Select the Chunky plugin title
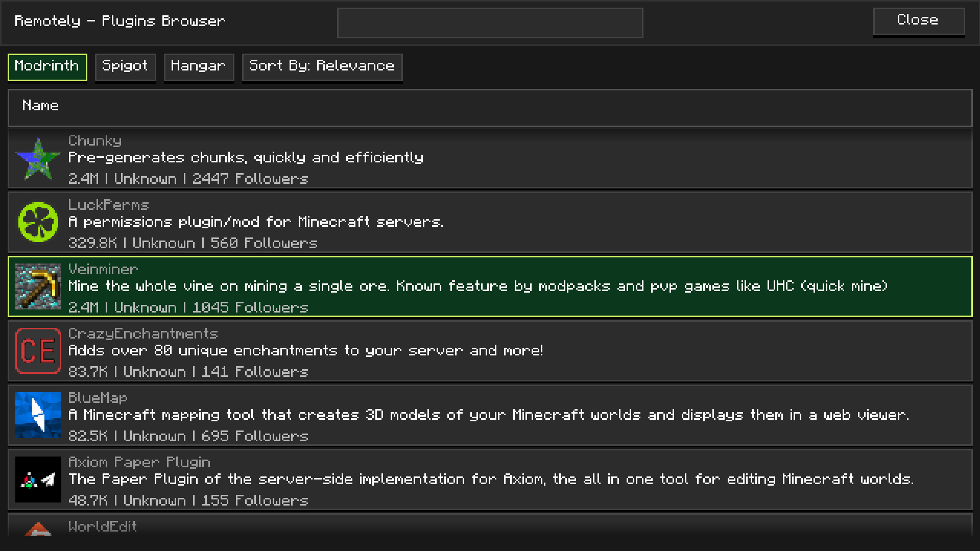The image size is (980, 551). pyautogui.click(x=95, y=140)
